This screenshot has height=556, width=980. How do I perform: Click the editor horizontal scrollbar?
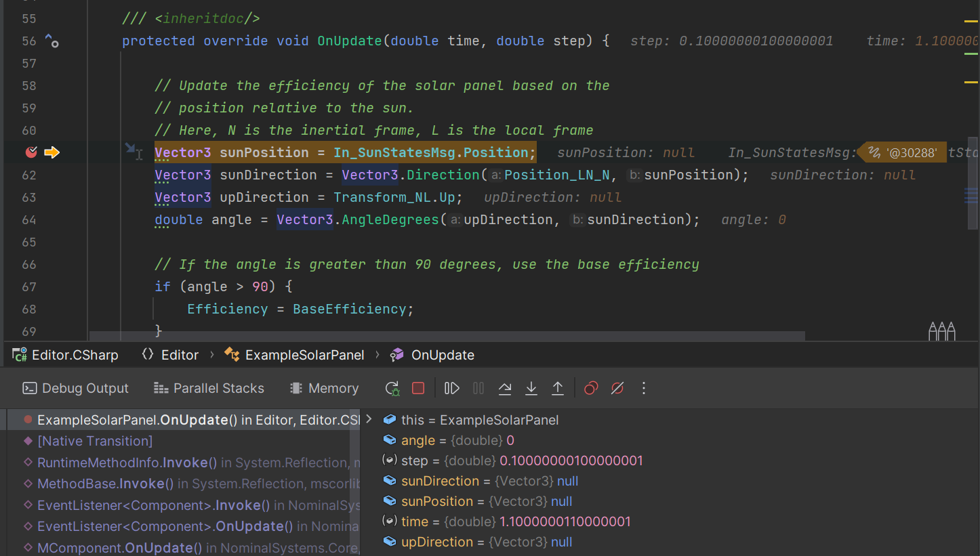[x=447, y=335]
